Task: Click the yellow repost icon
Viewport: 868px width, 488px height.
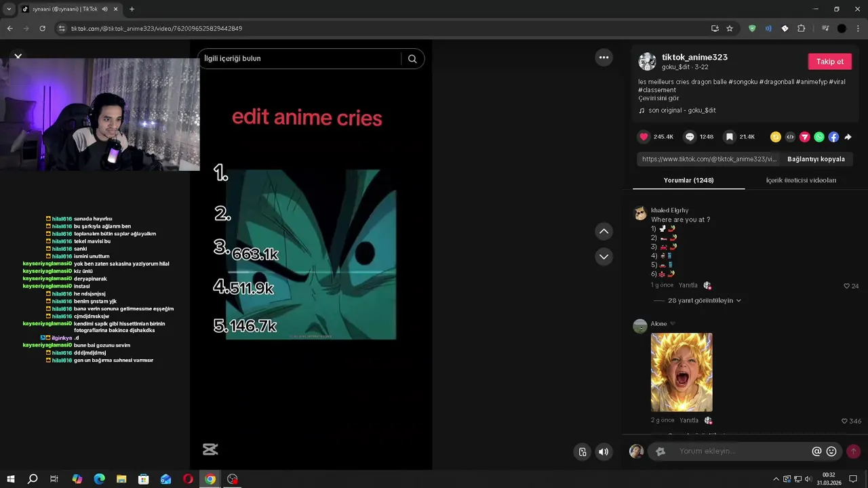Action: [x=776, y=137]
